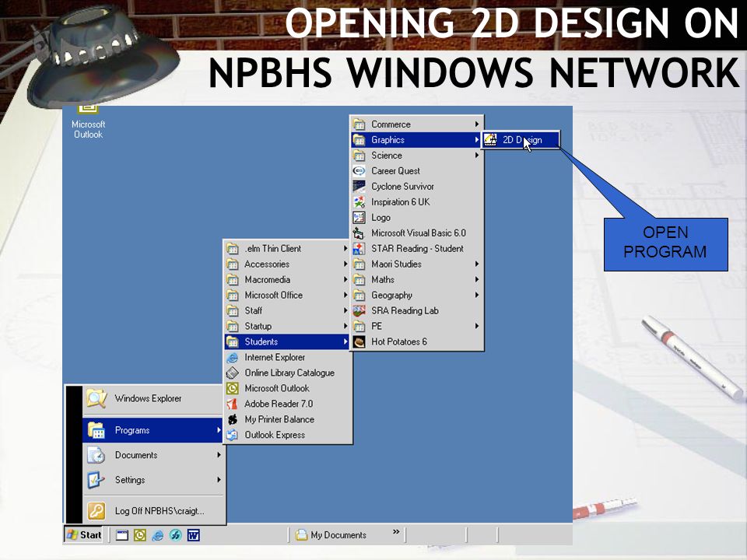Click Log Off NPBHS\craigt...
Screen dimensions: 747x560
point(153,511)
